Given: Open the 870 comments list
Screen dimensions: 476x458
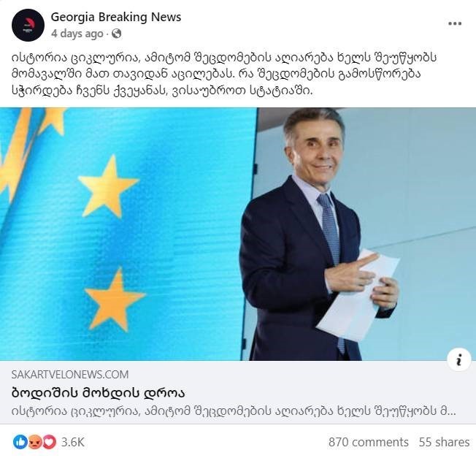Looking at the screenshot, I should pyautogui.click(x=369, y=442).
